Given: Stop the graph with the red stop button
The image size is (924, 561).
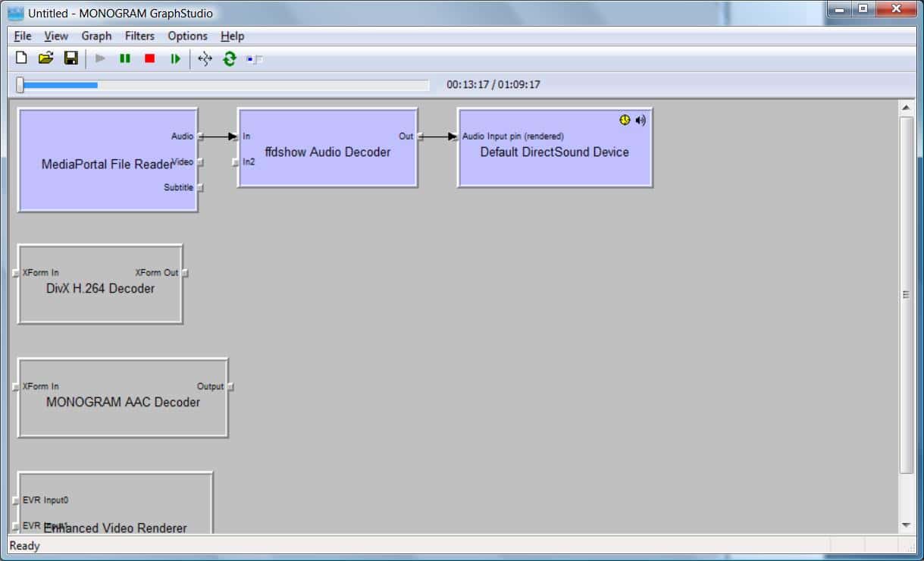Looking at the screenshot, I should [x=150, y=58].
